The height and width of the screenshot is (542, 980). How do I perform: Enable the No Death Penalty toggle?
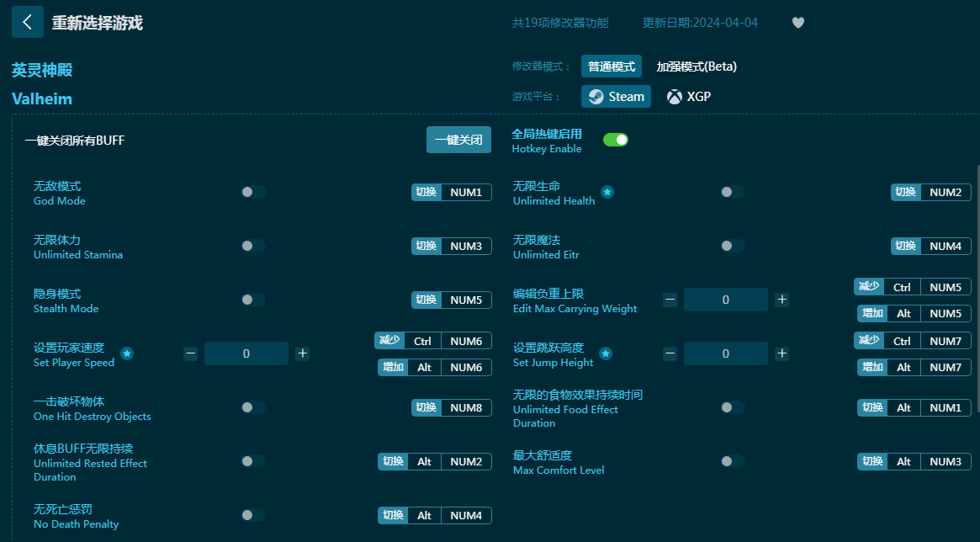253,514
